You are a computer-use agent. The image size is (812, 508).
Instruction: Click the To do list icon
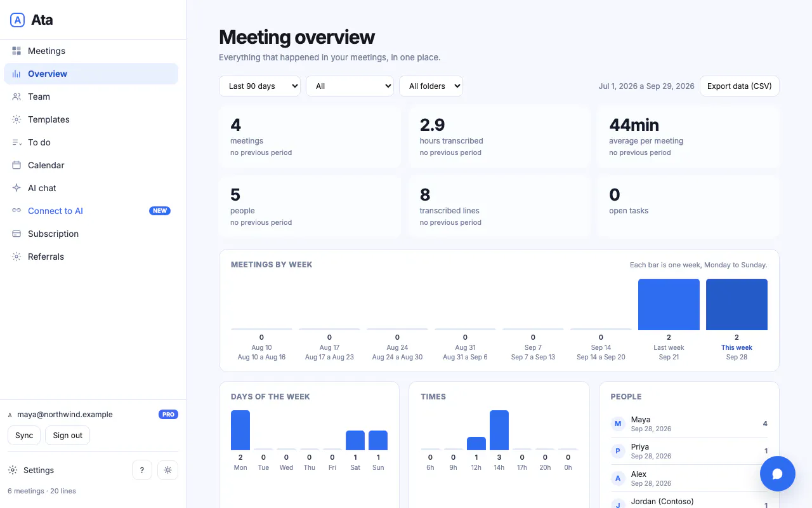coord(16,142)
